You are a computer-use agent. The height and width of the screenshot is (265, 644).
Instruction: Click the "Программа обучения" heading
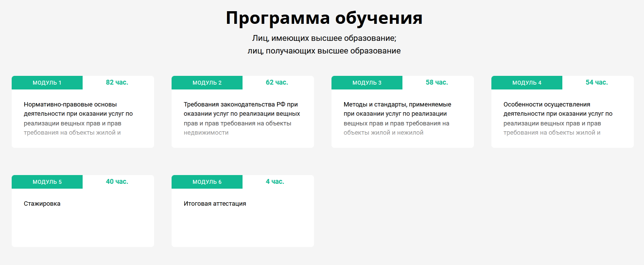324,18
